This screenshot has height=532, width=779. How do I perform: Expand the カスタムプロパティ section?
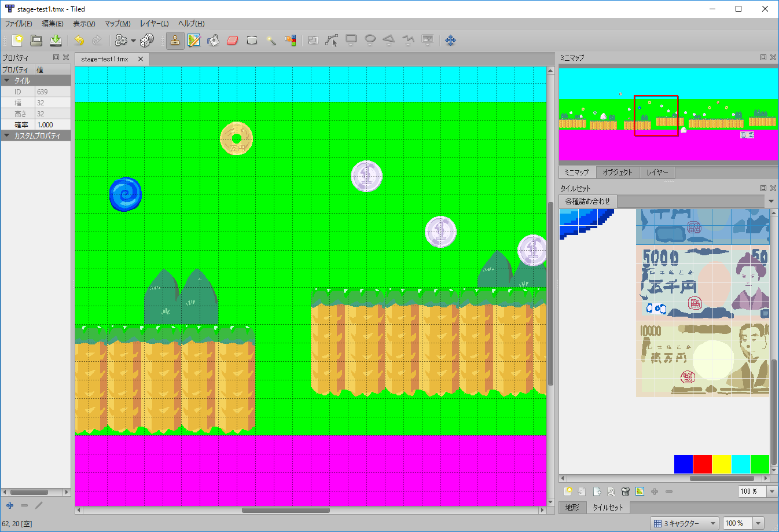point(35,135)
